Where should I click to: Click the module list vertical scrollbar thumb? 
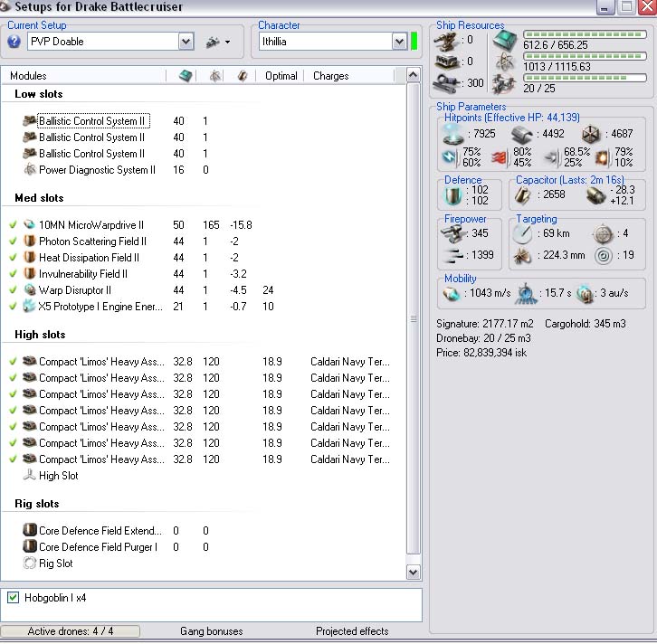pyautogui.click(x=414, y=318)
